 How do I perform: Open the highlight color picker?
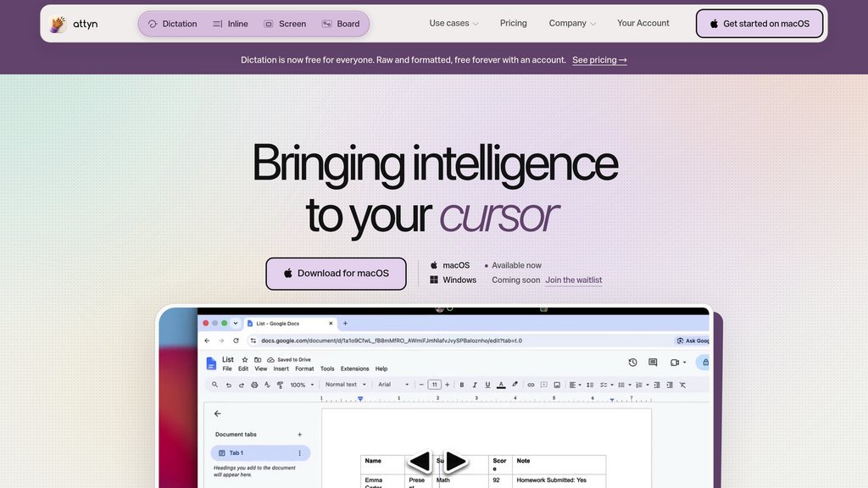pyautogui.click(x=515, y=385)
